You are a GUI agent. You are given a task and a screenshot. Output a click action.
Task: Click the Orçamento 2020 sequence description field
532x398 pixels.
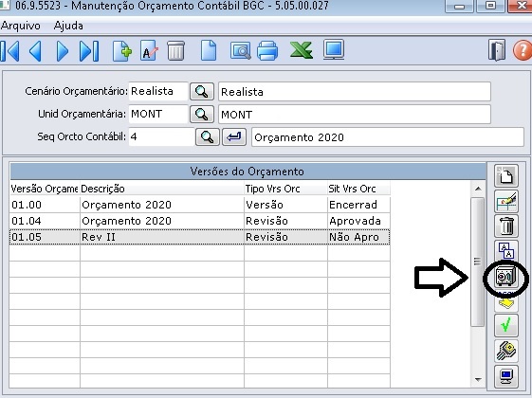click(388, 137)
